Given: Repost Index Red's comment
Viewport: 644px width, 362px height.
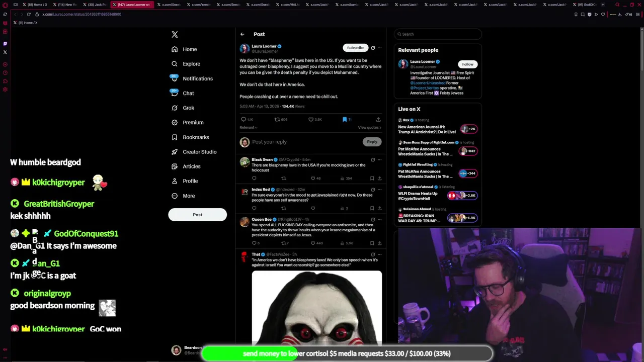Looking at the screenshot, I should tap(283, 208).
